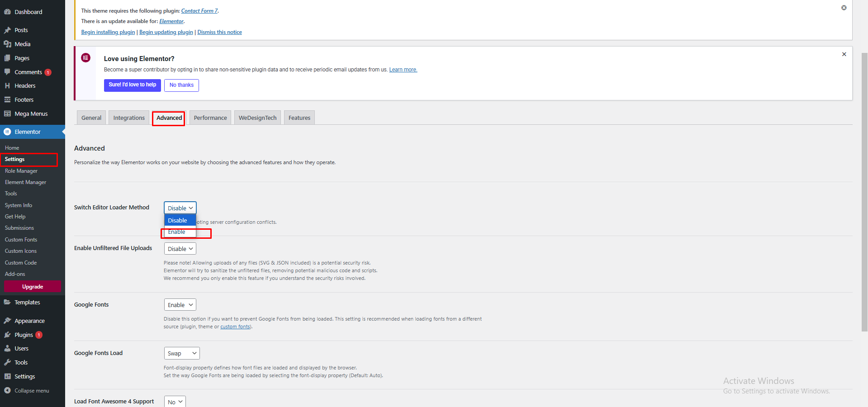Switch to the Integrations tab
The height and width of the screenshot is (407, 868).
[x=129, y=118]
